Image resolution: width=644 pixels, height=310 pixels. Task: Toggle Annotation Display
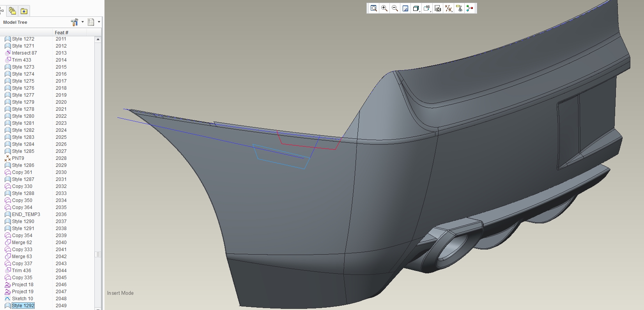pos(459,8)
